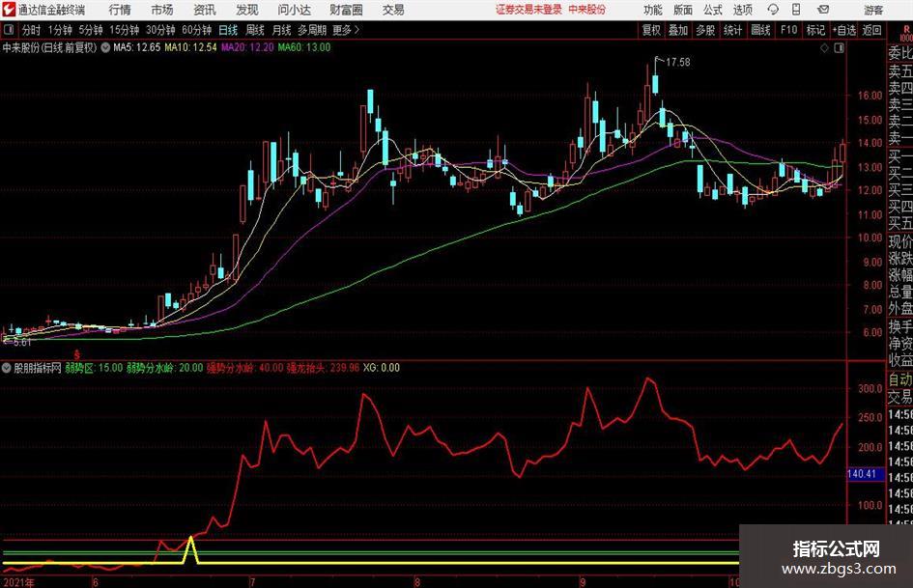Switch to the 60分钟 period tab
This screenshot has width=913, height=588.
(196, 30)
